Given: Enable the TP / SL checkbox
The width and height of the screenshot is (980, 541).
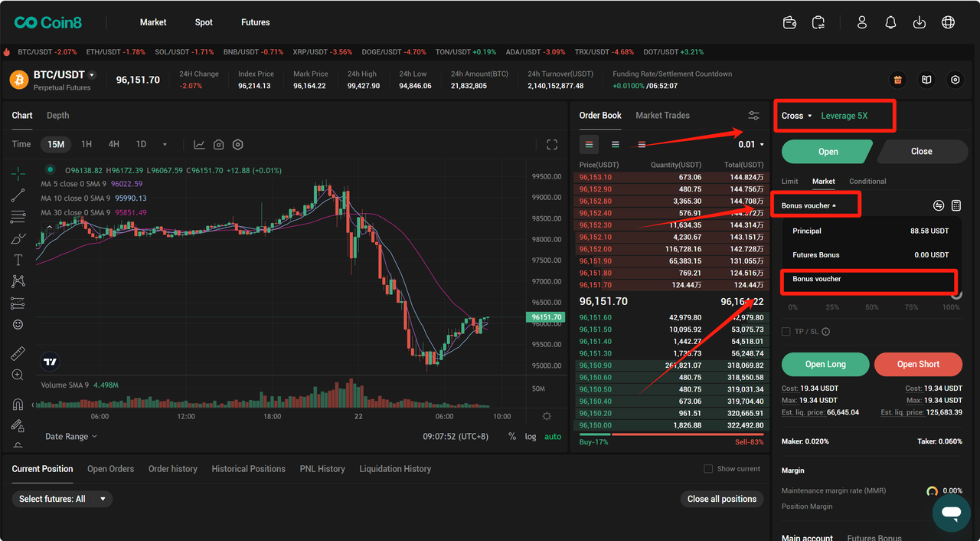Looking at the screenshot, I should tap(786, 332).
